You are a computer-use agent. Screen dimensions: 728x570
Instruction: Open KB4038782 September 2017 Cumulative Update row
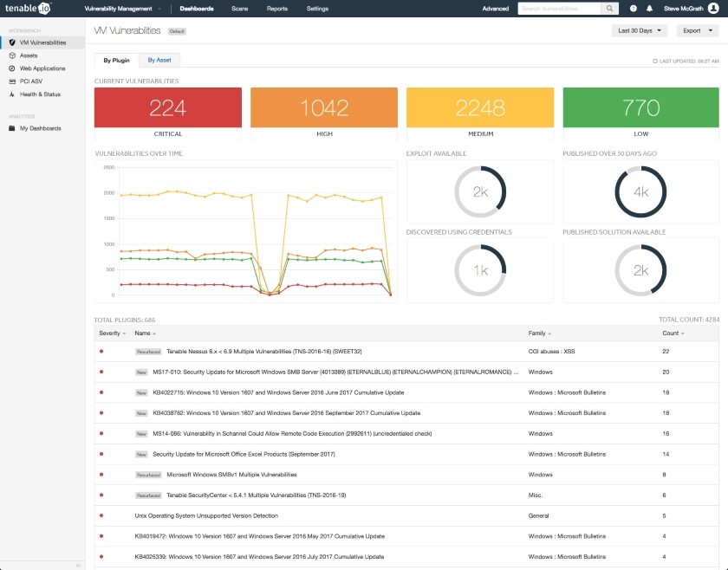tap(406, 412)
